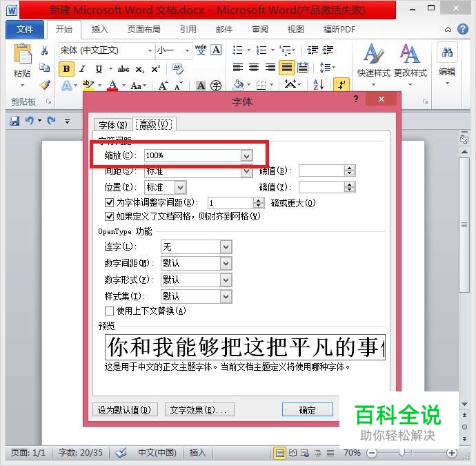476x466 pixels.
Task: Toggle Bold formatting button
Action: click(66, 69)
